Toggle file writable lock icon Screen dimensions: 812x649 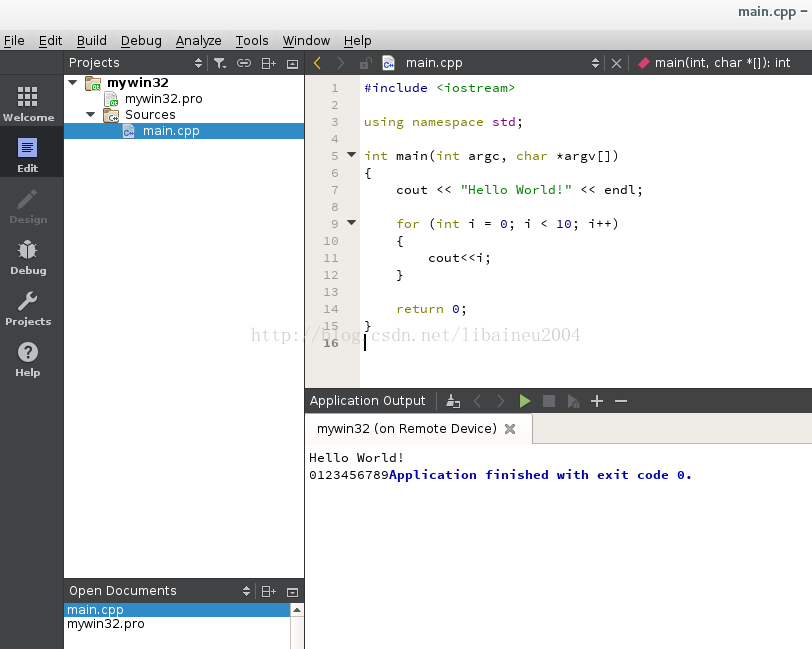365,63
